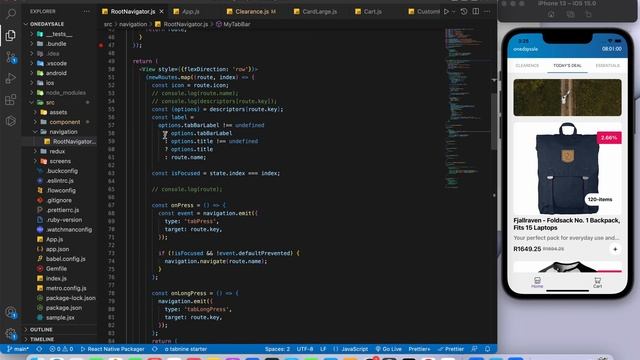The height and width of the screenshot is (360, 640).
Task: Tap the Cart tab icon in simulator
Action: click(x=598, y=282)
